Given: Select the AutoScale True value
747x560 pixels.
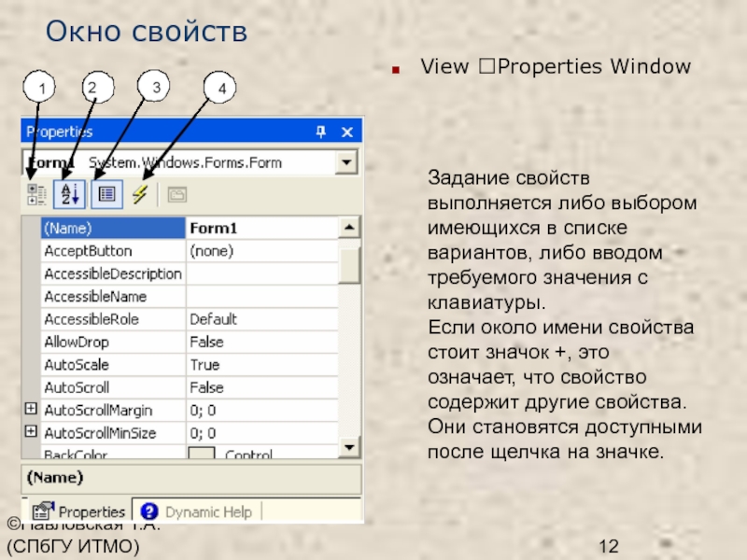Looking at the screenshot, I should click(260, 364).
